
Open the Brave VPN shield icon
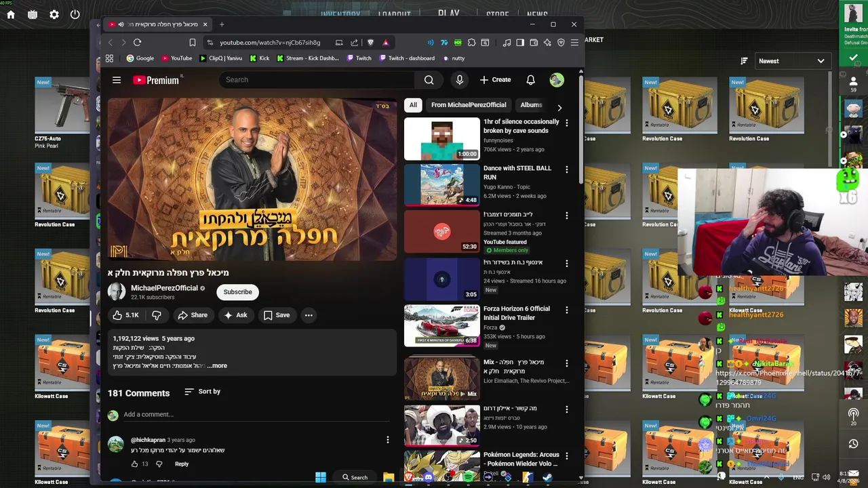pos(561,42)
